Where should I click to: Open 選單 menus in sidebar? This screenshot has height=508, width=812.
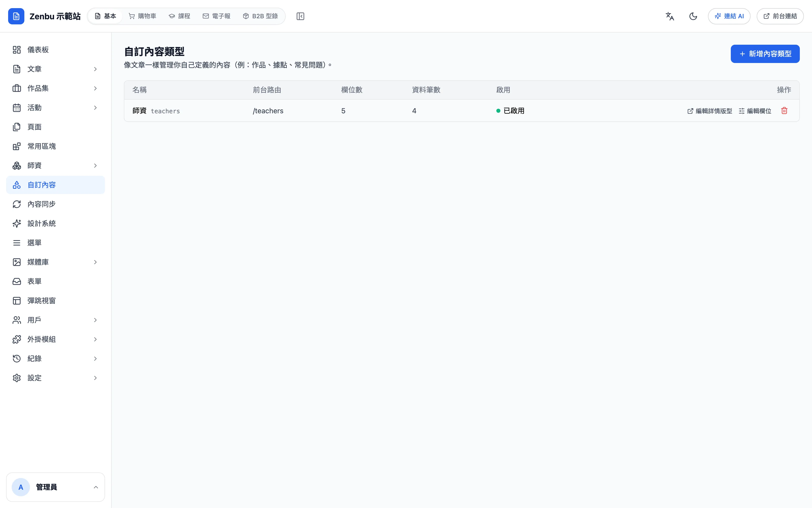(x=55, y=243)
